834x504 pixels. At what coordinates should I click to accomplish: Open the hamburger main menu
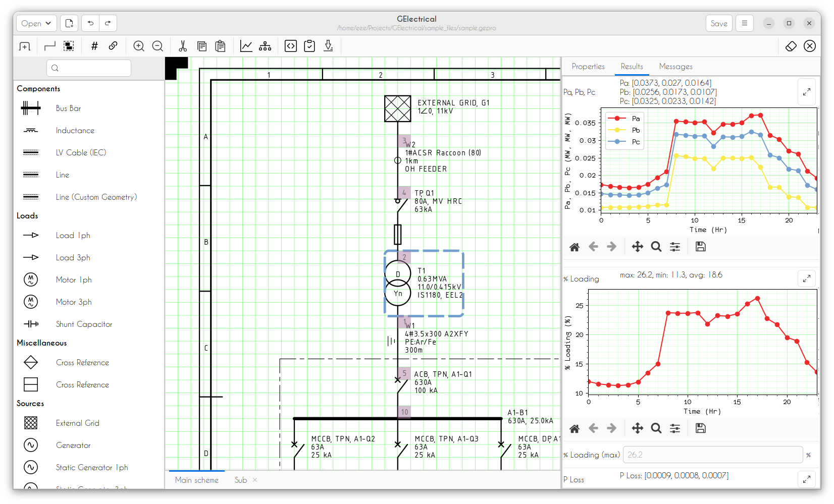coord(745,23)
